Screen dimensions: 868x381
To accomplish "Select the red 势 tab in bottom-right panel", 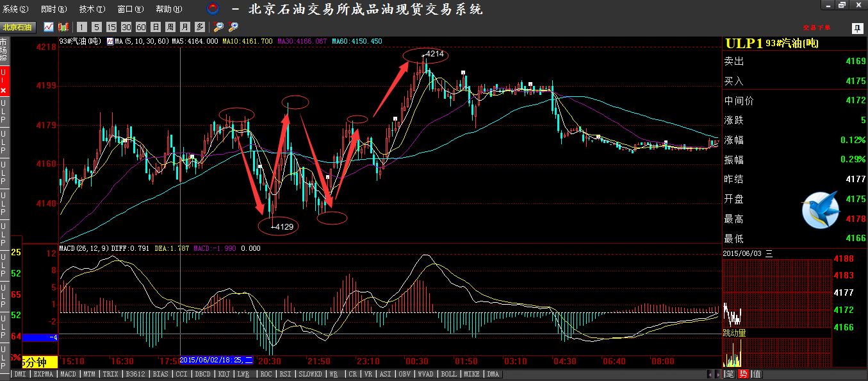I will [743, 374].
